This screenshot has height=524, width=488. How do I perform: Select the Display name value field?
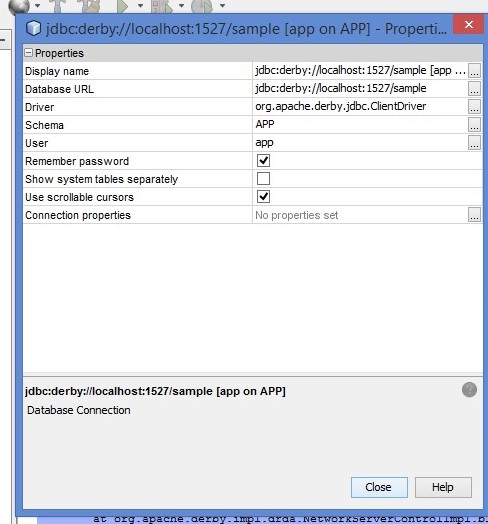pyautogui.click(x=360, y=71)
